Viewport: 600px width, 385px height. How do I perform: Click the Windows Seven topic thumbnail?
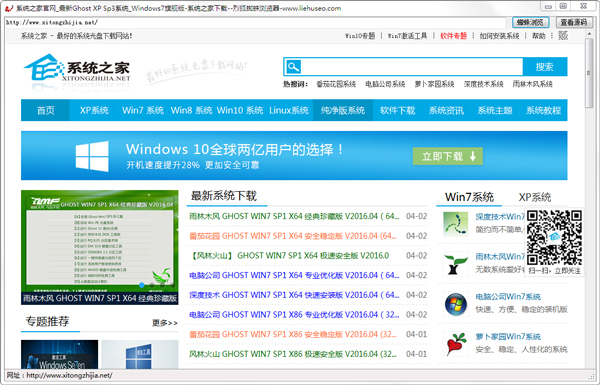click(x=59, y=354)
